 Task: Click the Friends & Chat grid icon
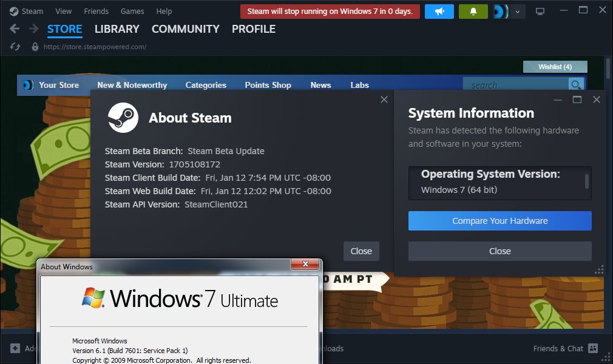coord(593,348)
